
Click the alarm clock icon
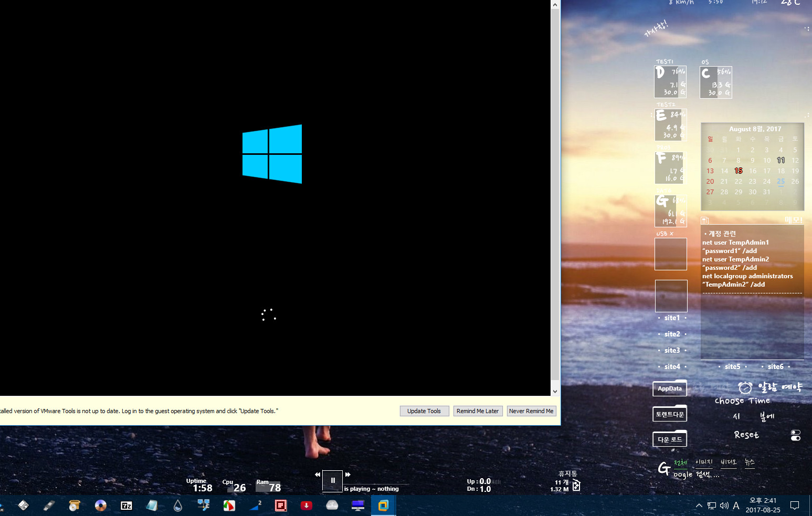745,387
